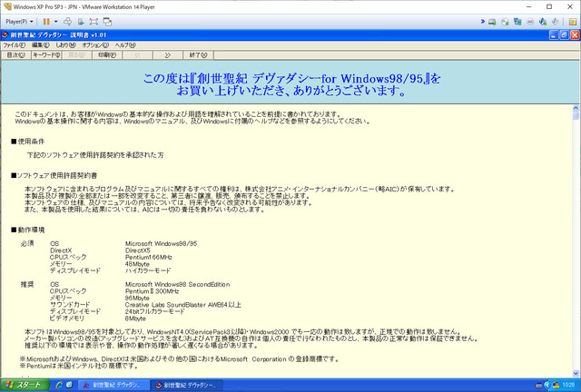
Task: Open the 編集(E) menu
Action: point(40,45)
